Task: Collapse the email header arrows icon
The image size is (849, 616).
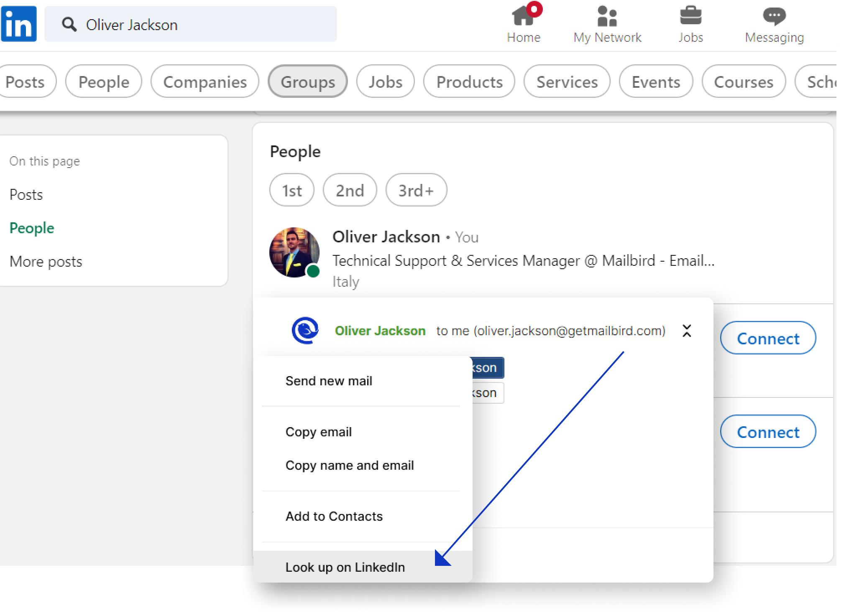Action: 687,331
